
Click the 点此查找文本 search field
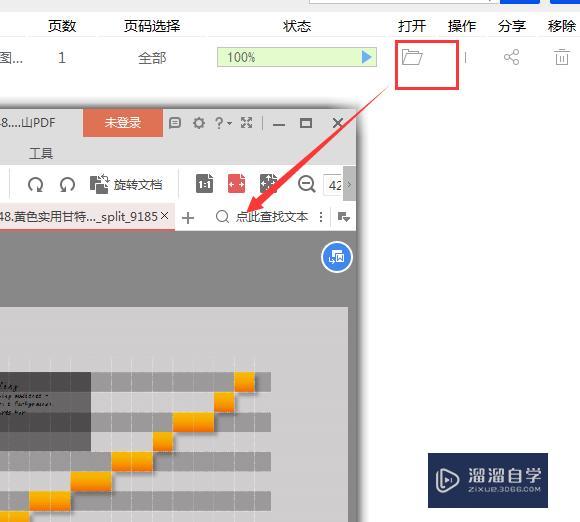click(x=262, y=217)
